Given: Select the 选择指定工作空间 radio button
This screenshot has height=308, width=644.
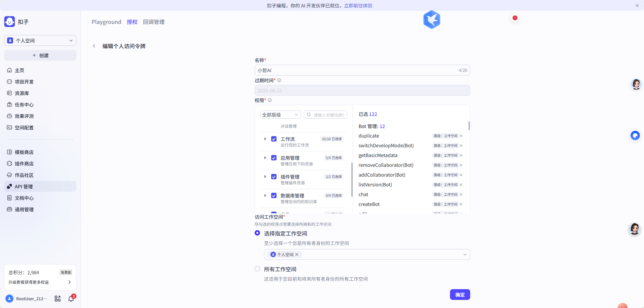Looking at the screenshot, I should click(257, 233).
